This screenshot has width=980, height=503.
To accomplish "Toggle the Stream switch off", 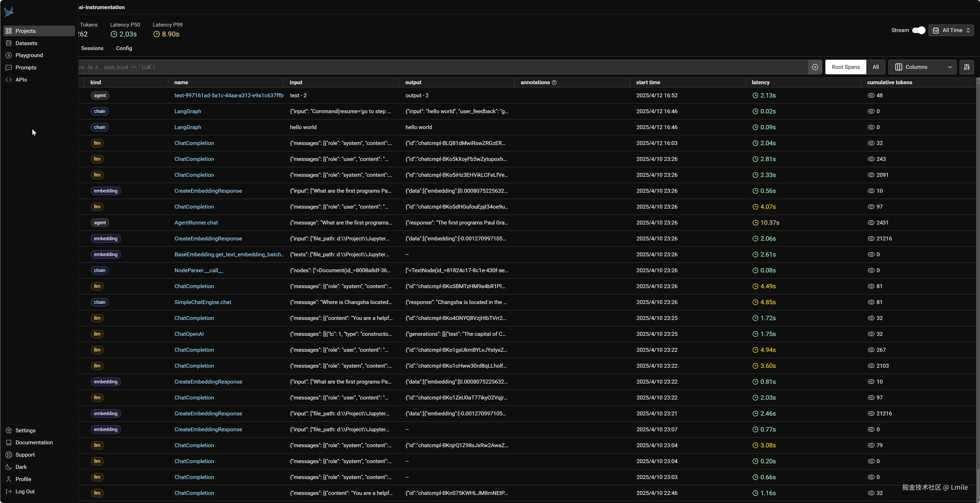I will 918,31.
